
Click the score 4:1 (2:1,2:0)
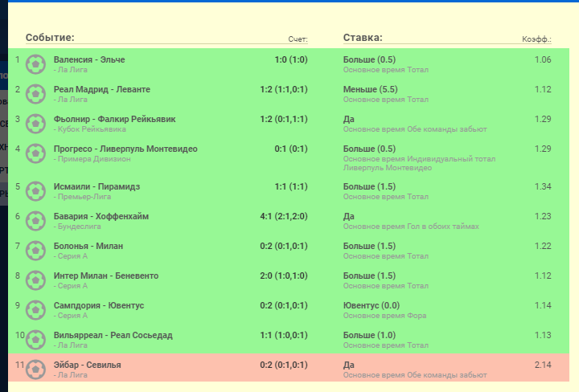(x=284, y=216)
